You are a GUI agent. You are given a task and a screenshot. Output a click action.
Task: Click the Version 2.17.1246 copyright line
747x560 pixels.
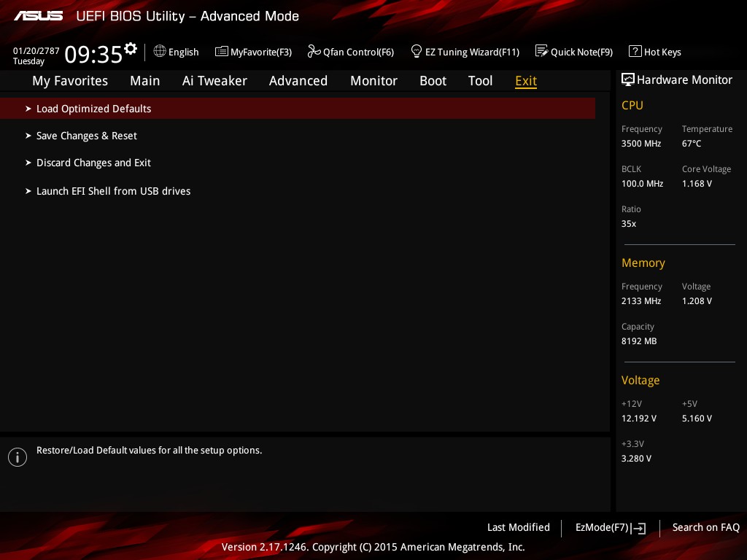373,547
